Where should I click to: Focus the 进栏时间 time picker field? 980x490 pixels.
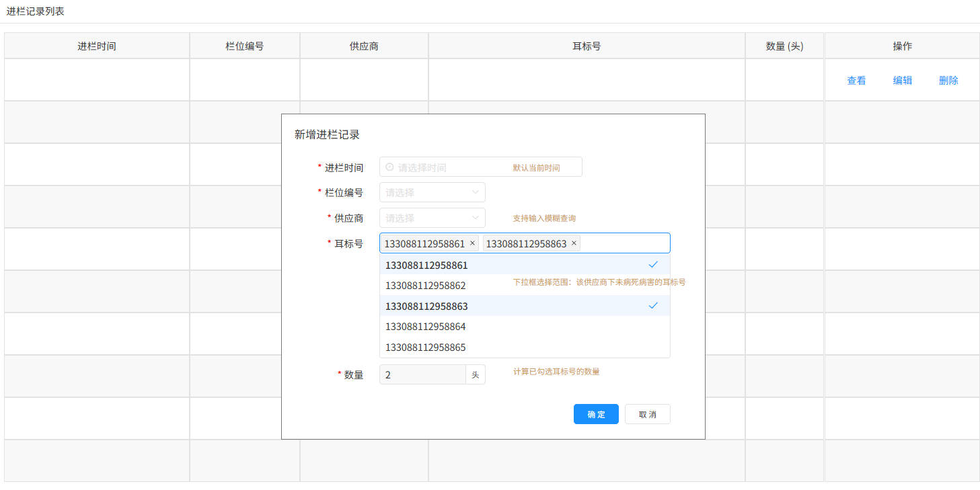[481, 167]
